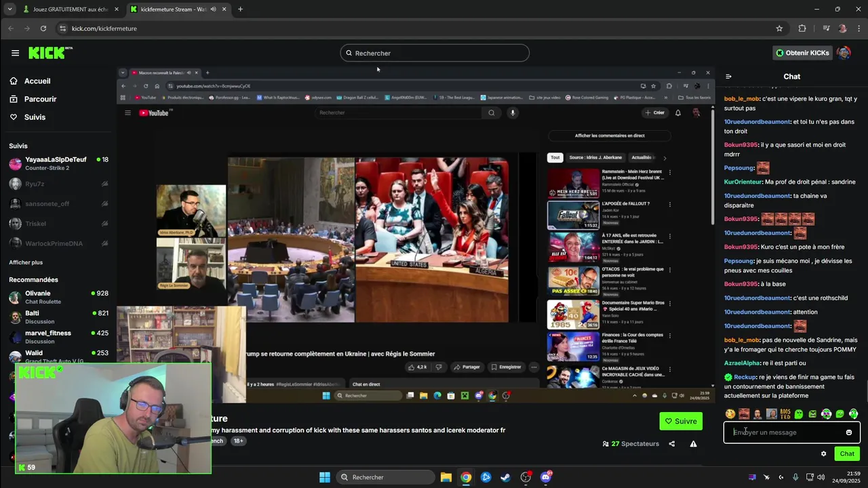Open the tab search dropdown arrow

(9, 9)
